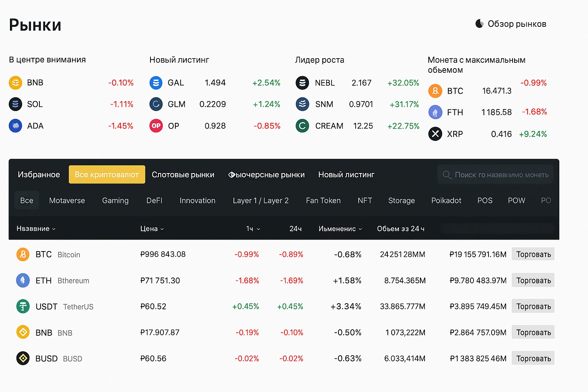Click the BNB coin icon in spotlight section
This screenshot has width=588, height=392.
[x=15, y=83]
